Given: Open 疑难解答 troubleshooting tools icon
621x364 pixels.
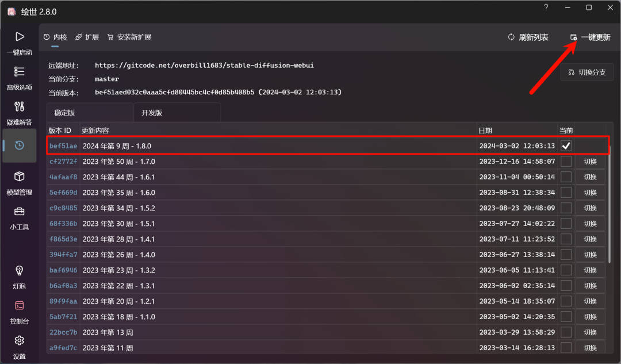Looking at the screenshot, I should click(20, 106).
